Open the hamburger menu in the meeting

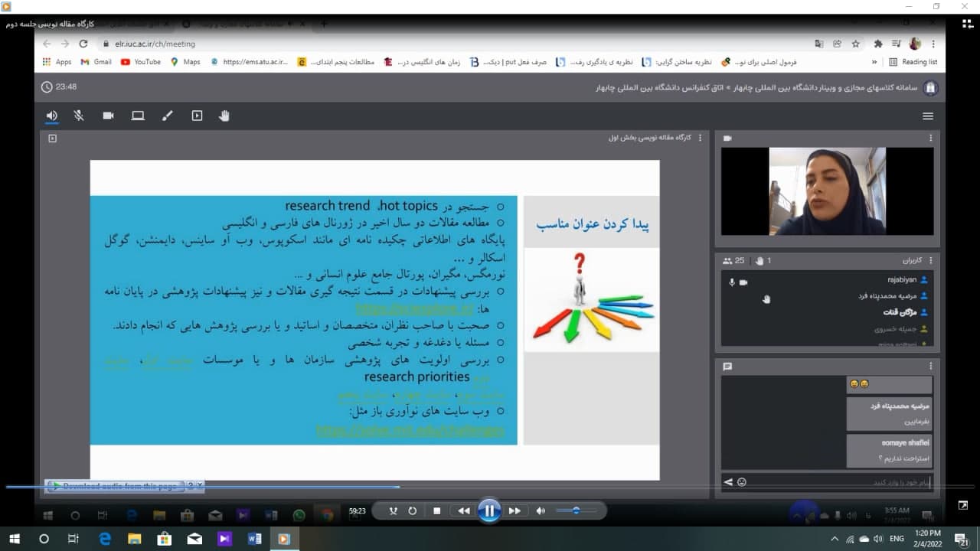coord(928,116)
